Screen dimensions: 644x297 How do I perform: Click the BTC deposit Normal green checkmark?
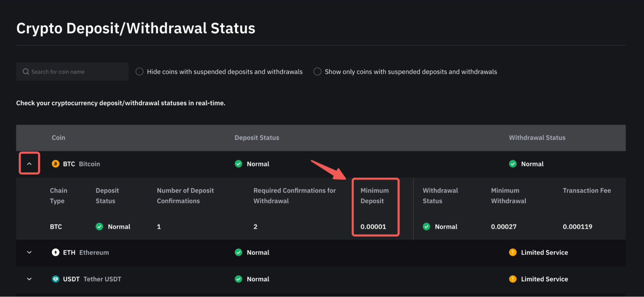coord(238,164)
